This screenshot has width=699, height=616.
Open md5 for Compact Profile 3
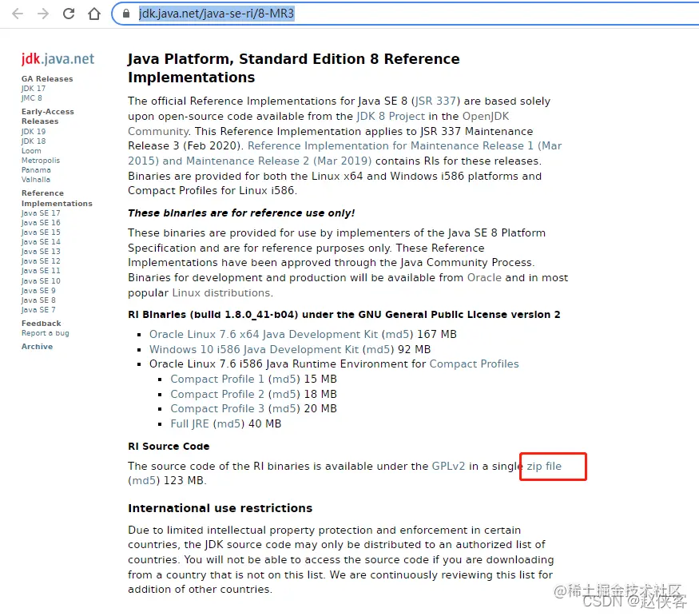coord(284,409)
